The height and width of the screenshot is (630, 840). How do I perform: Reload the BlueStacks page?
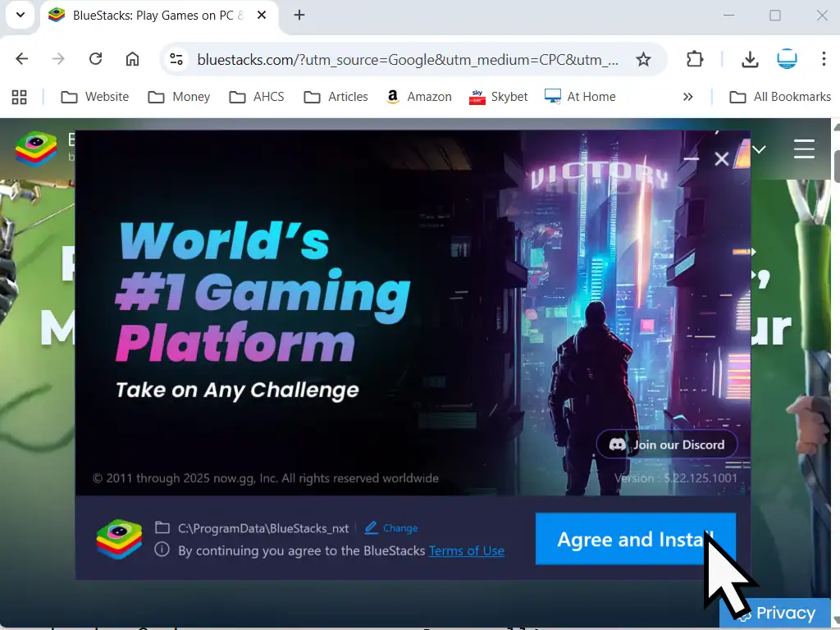click(x=95, y=59)
